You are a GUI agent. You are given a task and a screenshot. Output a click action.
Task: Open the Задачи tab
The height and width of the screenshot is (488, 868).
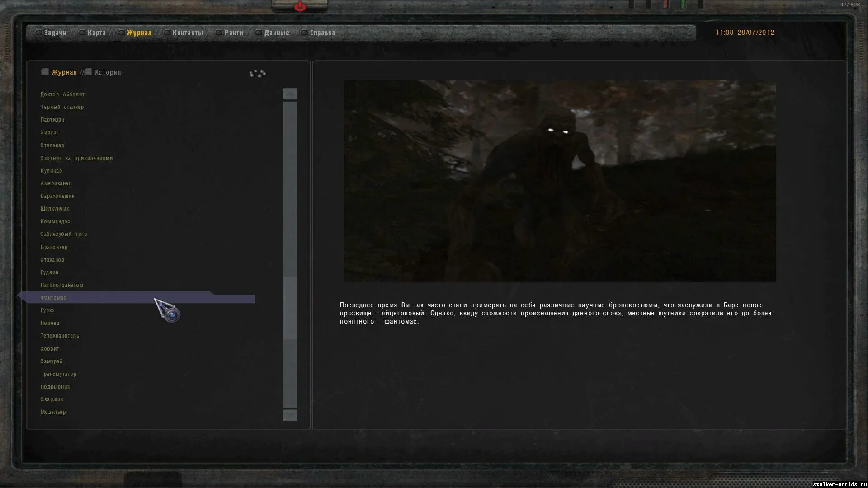coord(55,33)
